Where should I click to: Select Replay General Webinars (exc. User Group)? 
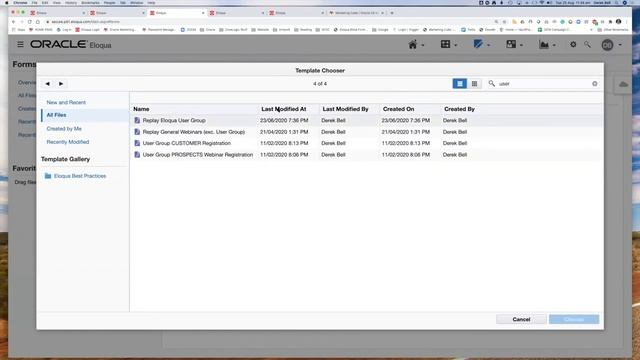(x=193, y=132)
